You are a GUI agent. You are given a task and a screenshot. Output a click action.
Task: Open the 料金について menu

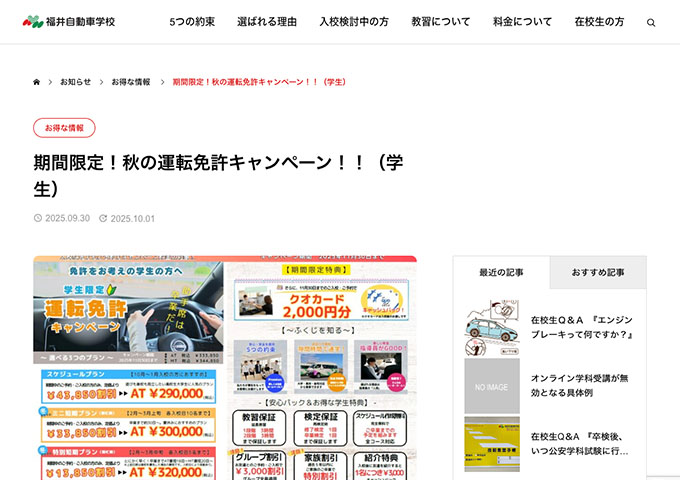522,22
